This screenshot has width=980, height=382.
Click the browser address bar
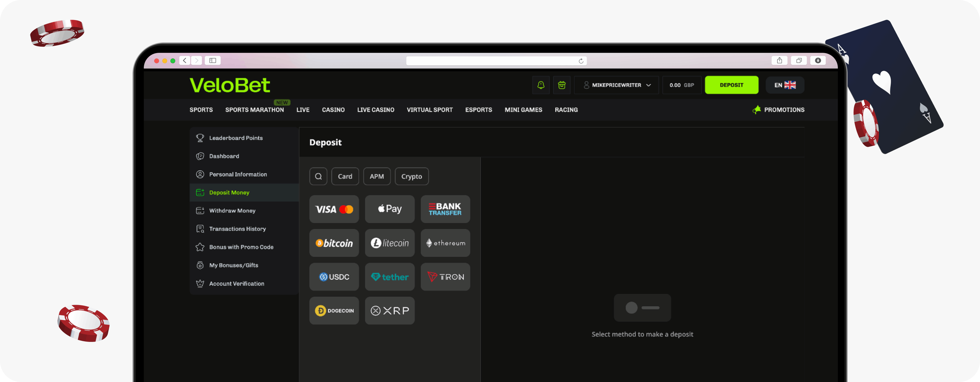pos(496,61)
